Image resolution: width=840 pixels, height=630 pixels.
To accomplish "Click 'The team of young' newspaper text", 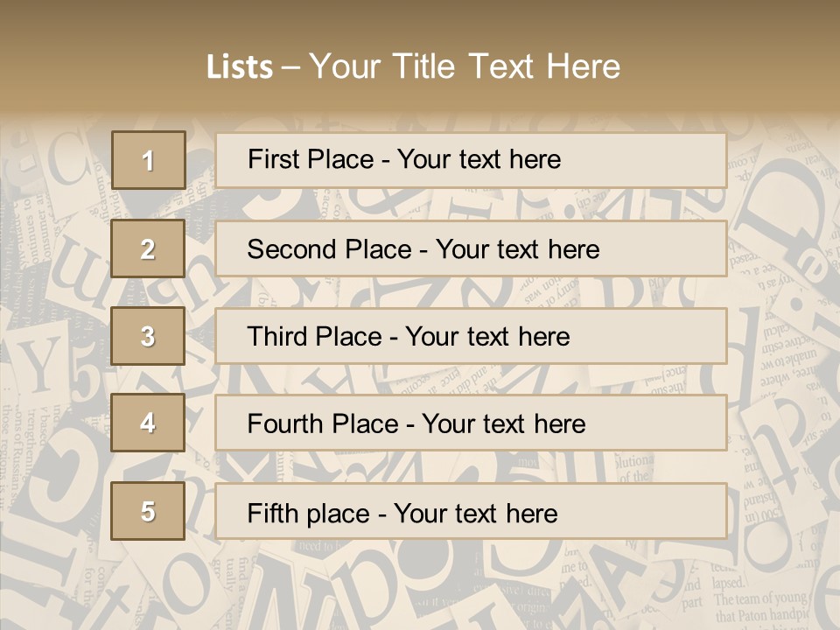I will pyautogui.click(x=757, y=599).
